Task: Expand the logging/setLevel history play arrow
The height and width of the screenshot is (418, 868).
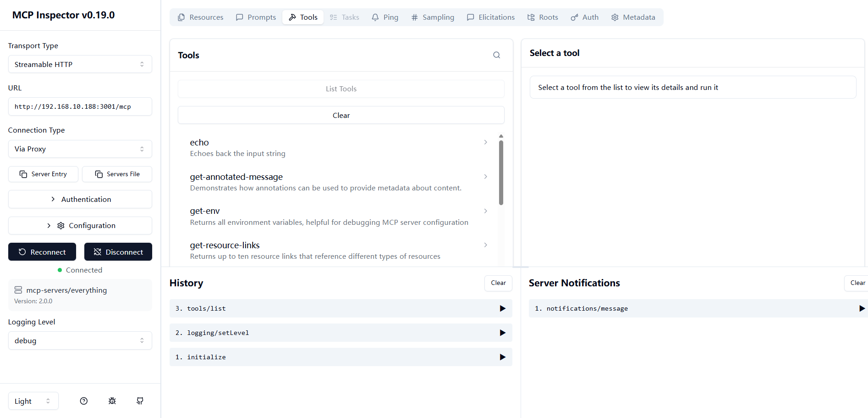Action: (502, 333)
